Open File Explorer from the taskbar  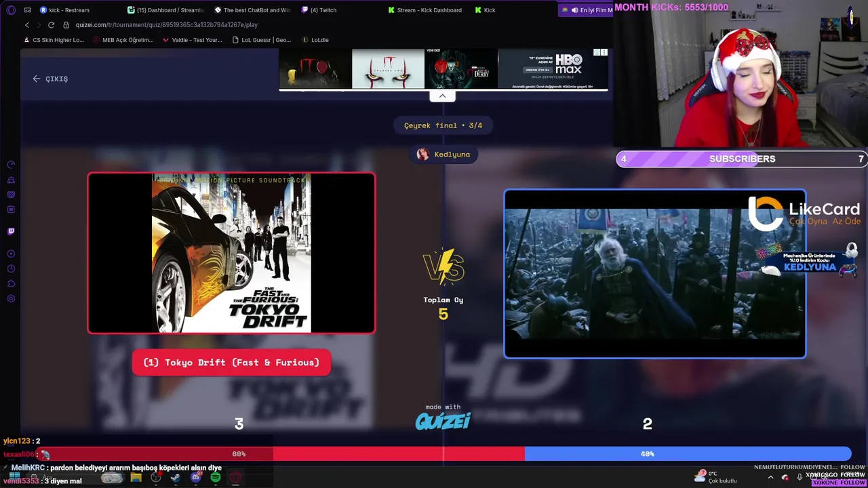[x=136, y=478]
